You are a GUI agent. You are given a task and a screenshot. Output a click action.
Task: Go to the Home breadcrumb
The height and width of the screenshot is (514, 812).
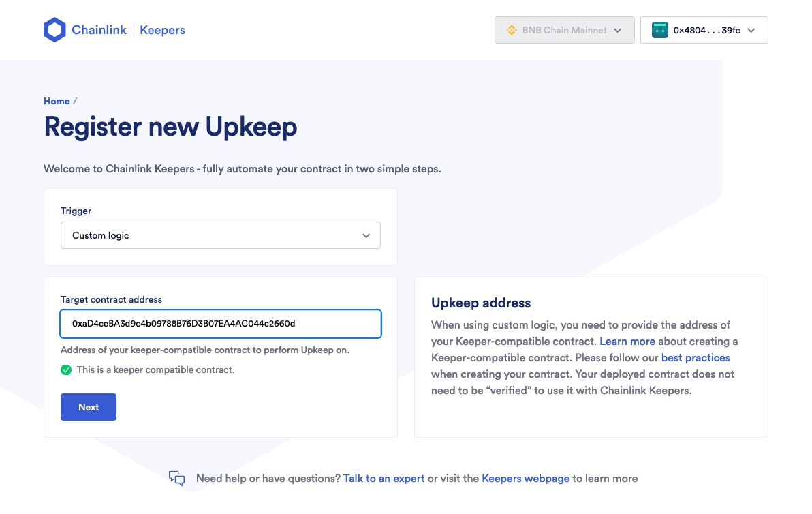(x=57, y=101)
